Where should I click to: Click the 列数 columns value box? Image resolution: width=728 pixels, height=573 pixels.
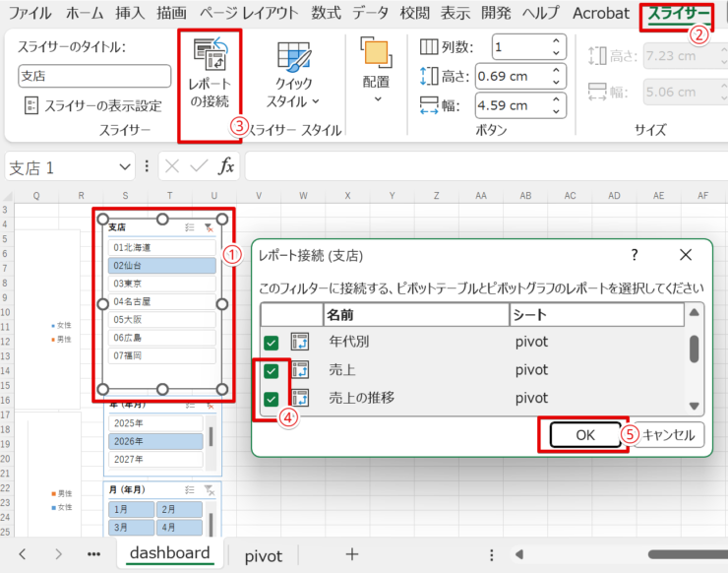pos(521,47)
